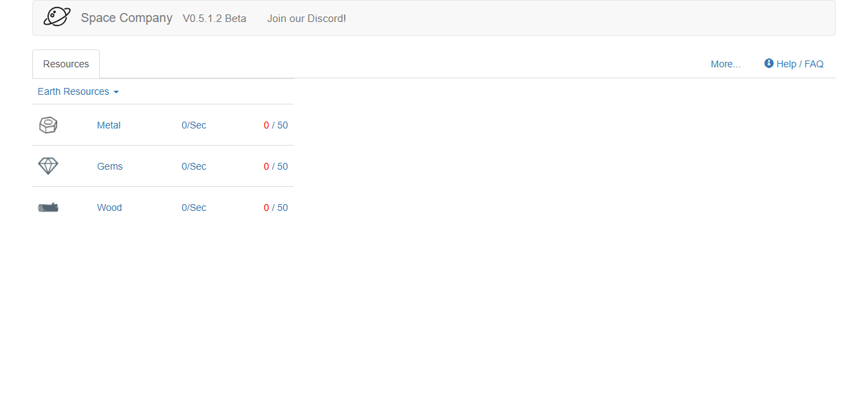Click the Gems 0/Sec production rate
Viewport: 868px width, 393px height.
click(194, 166)
